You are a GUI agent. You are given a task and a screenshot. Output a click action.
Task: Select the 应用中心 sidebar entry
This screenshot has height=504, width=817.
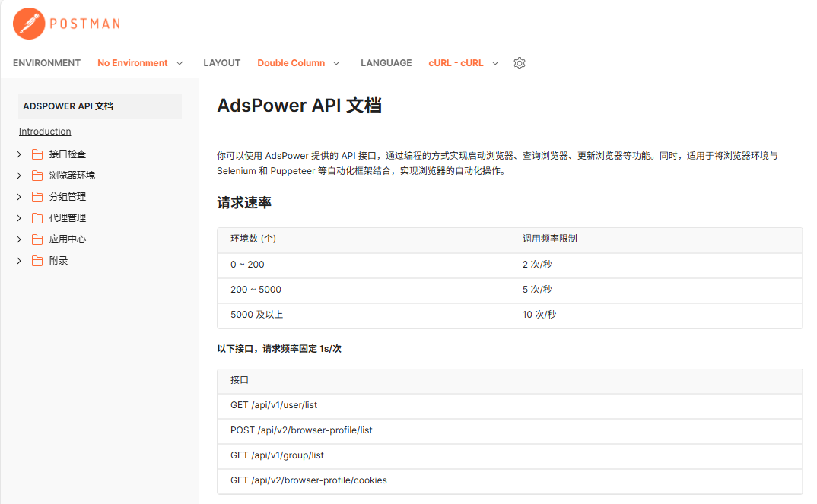(67, 239)
